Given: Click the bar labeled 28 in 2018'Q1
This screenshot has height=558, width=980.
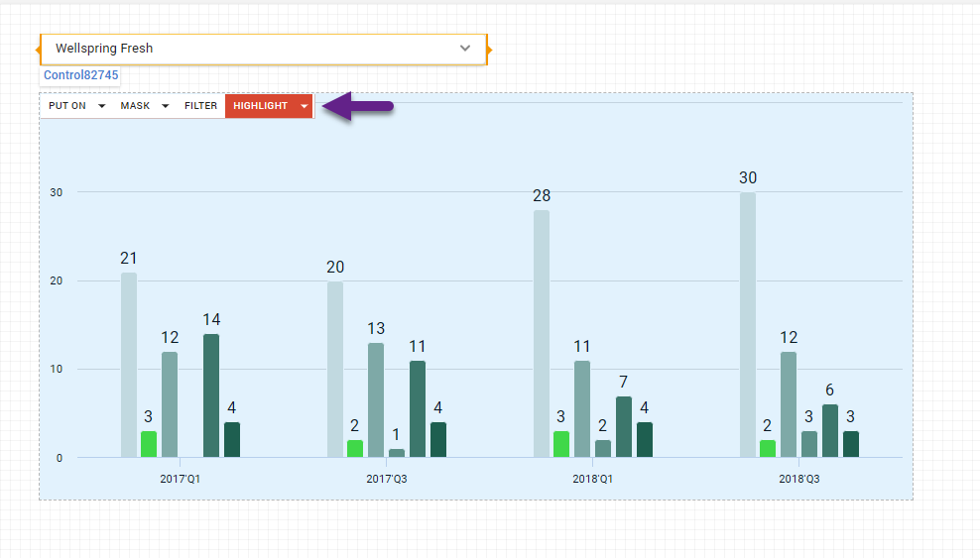Looking at the screenshot, I should 542,333.
